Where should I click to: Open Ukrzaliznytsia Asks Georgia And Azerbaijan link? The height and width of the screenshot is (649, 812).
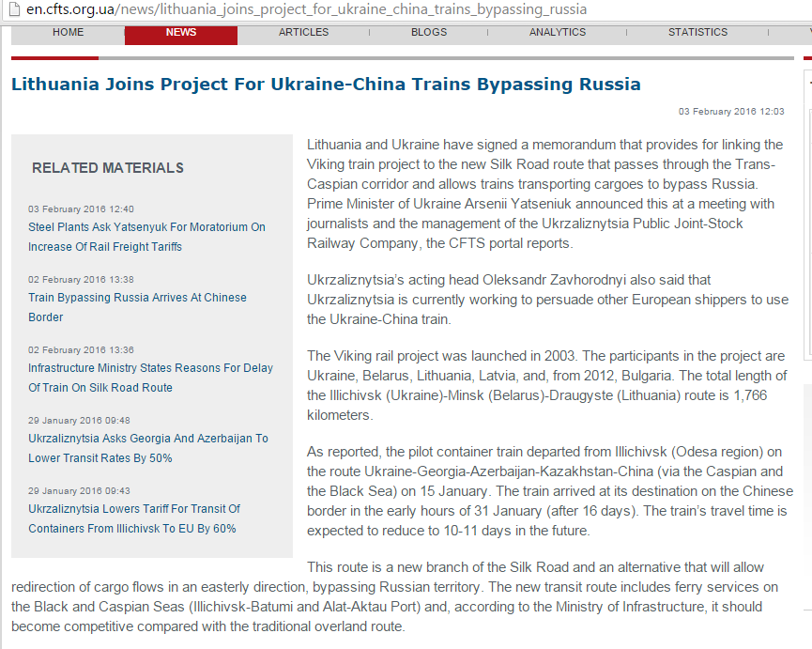pyautogui.click(x=148, y=448)
